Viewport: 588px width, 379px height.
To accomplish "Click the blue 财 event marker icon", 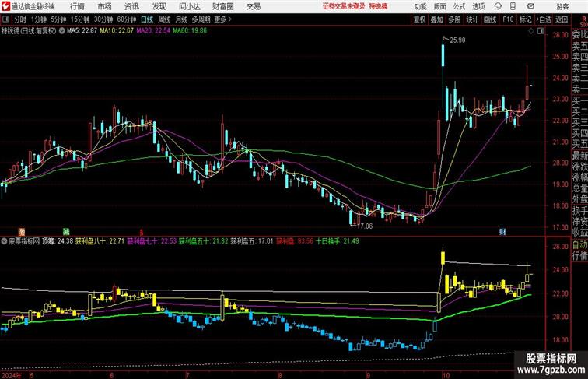I will [502, 232].
